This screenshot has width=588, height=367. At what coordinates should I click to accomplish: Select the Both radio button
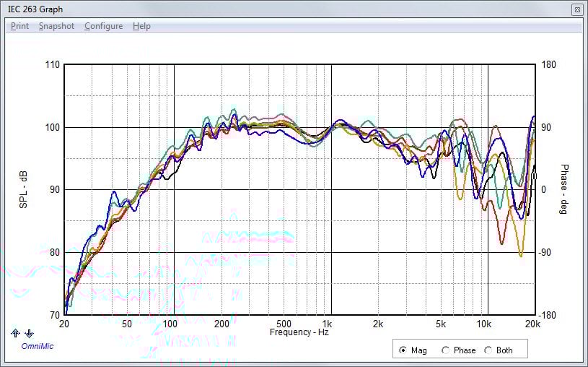[x=488, y=350]
